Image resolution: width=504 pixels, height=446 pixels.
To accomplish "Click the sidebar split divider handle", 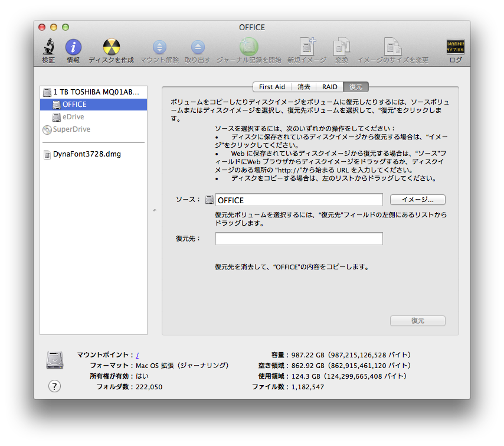I will pyautogui.click(x=155, y=210).
